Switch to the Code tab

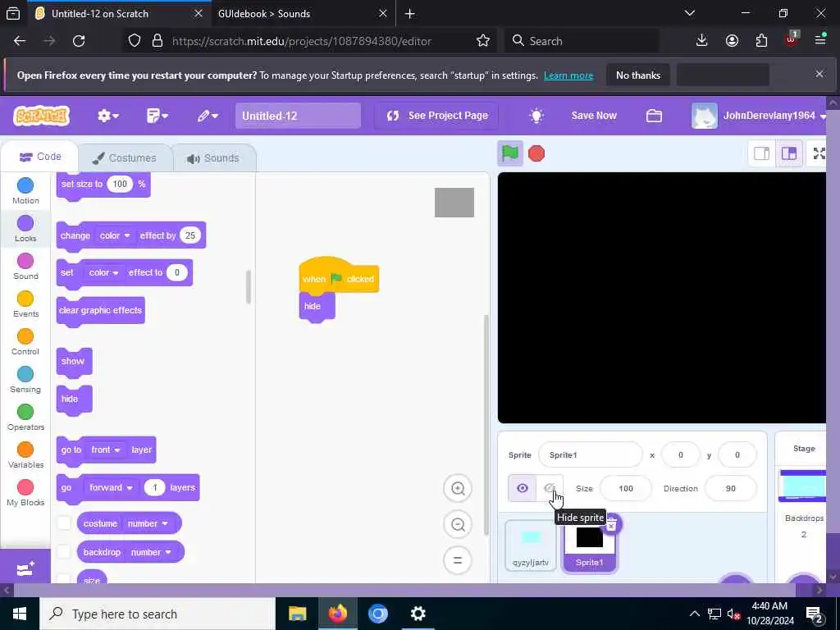click(x=40, y=157)
